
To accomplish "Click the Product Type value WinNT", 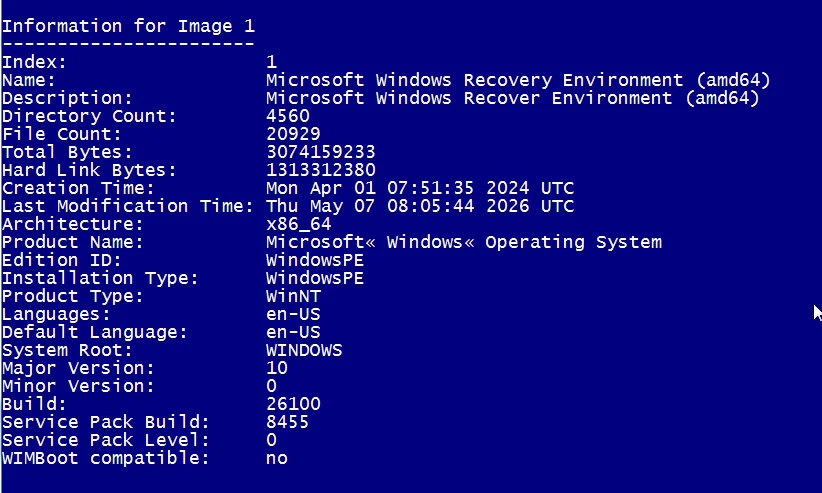I will [293, 296].
